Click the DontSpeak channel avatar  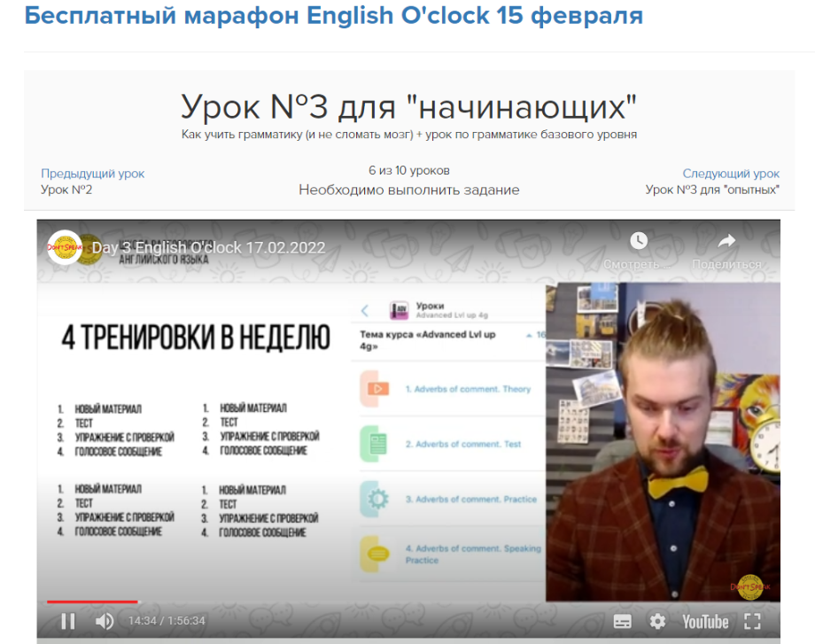pyautogui.click(x=65, y=247)
